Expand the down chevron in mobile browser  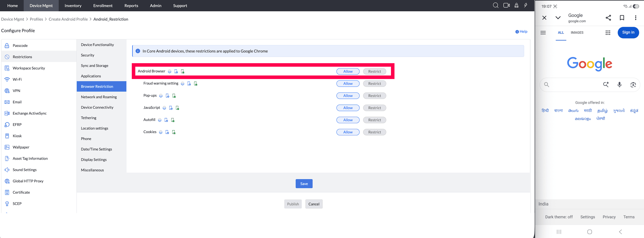click(558, 18)
